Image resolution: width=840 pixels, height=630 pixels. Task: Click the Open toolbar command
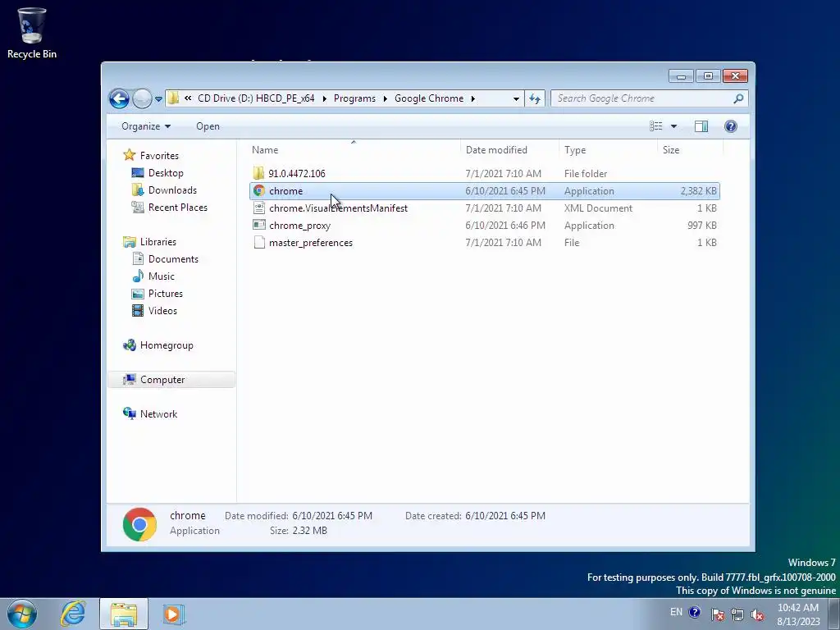click(x=208, y=126)
